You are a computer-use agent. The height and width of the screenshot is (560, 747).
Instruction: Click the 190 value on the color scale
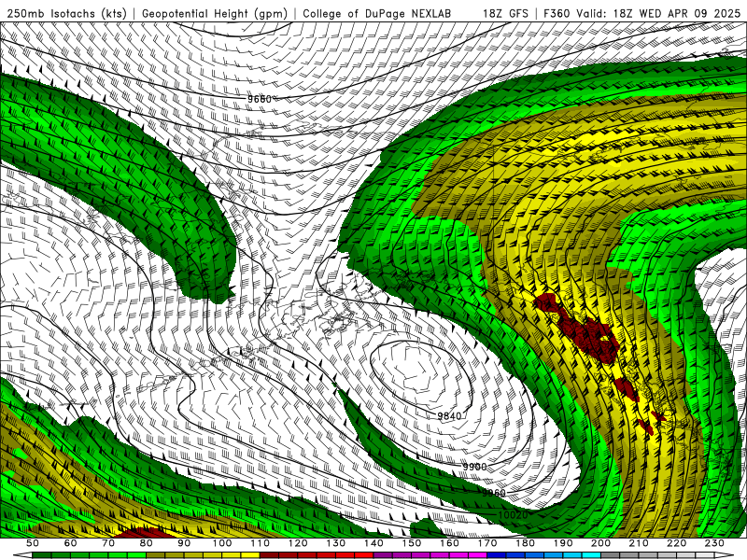point(563,543)
